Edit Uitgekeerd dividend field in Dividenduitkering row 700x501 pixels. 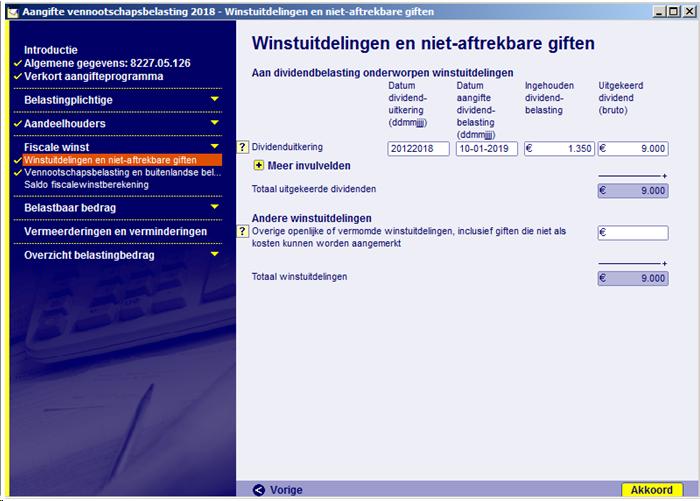(x=633, y=149)
